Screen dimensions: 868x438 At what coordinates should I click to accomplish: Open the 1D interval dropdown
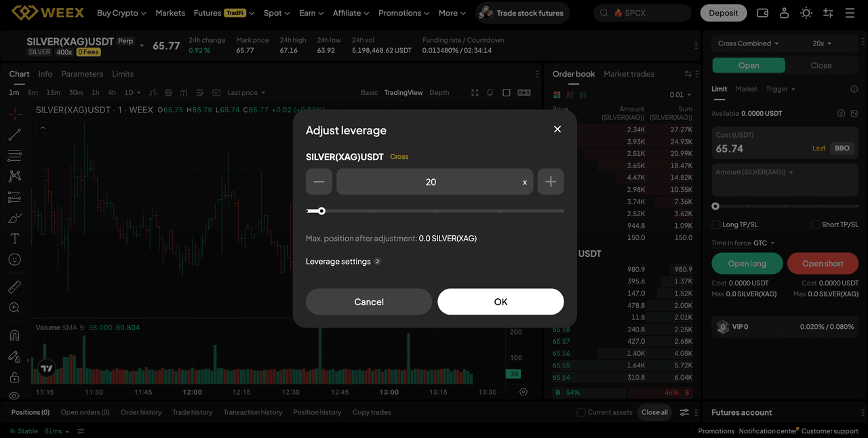tap(133, 93)
